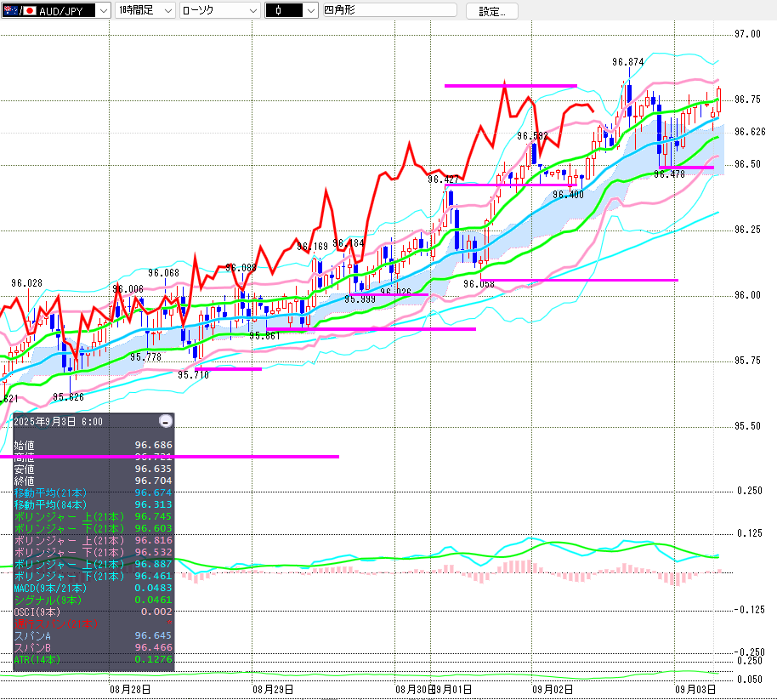
Task: Click the 09月03日 date axis label
Action: tap(695, 690)
